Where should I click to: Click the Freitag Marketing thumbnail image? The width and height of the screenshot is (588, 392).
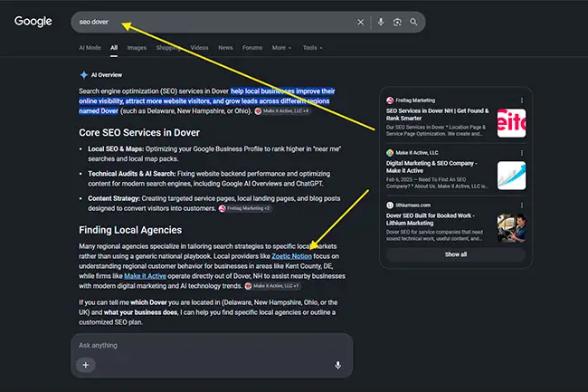point(511,123)
